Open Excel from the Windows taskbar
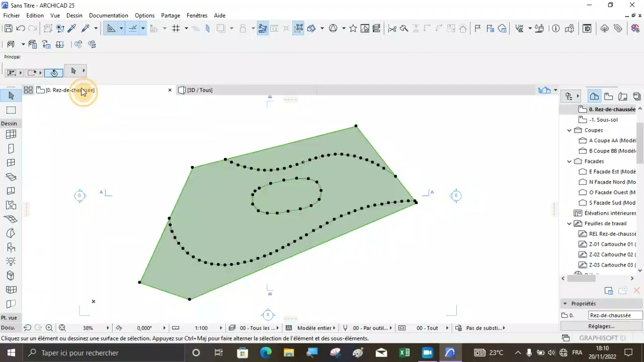 click(x=404, y=353)
